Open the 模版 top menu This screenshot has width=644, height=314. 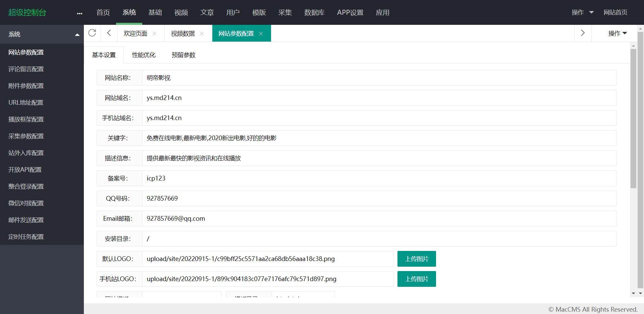259,12
